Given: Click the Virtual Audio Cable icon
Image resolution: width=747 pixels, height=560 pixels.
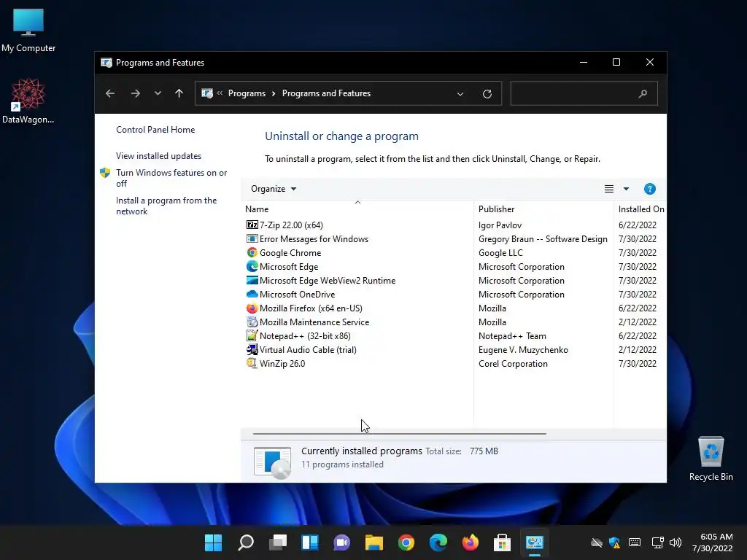Looking at the screenshot, I should tap(252, 349).
